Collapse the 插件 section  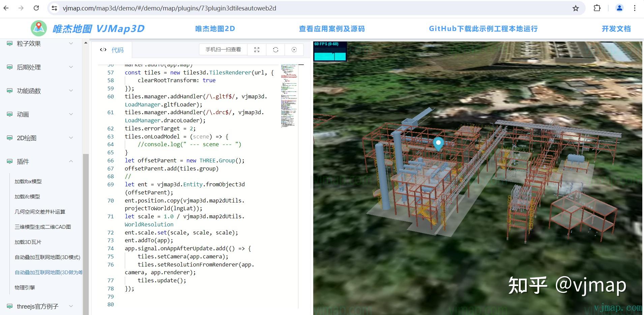pos(71,161)
